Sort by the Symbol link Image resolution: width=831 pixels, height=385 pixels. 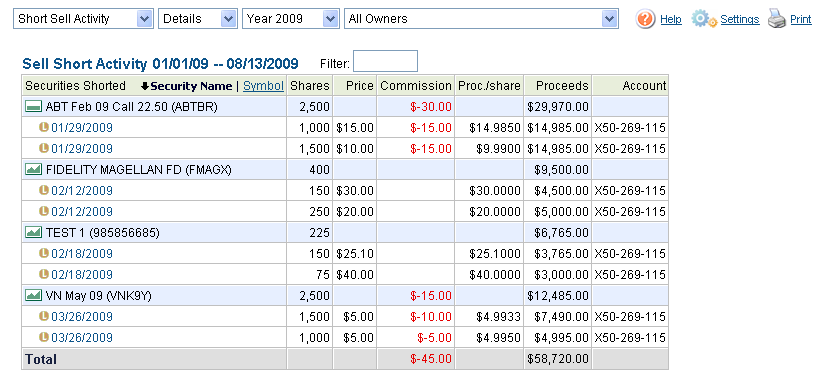[x=263, y=86]
